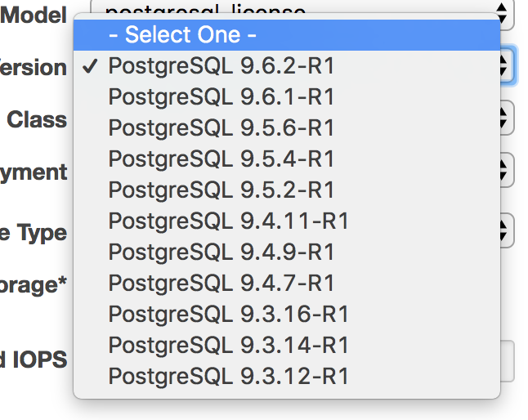Pick PostgreSQL 9.3.16-R1 from dropdown
528x420 pixels.
click(287, 314)
